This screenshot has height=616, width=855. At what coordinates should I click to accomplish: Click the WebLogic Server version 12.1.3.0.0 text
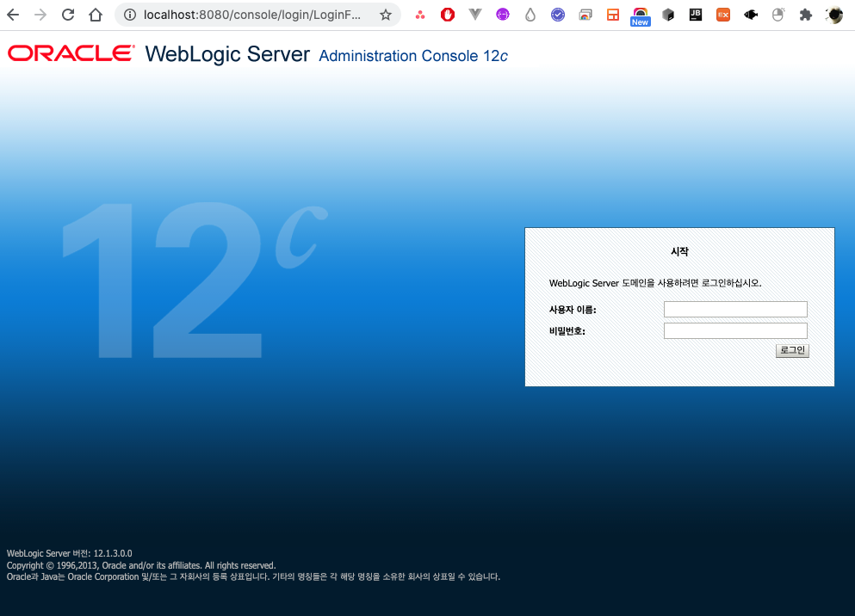[x=69, y=553]
